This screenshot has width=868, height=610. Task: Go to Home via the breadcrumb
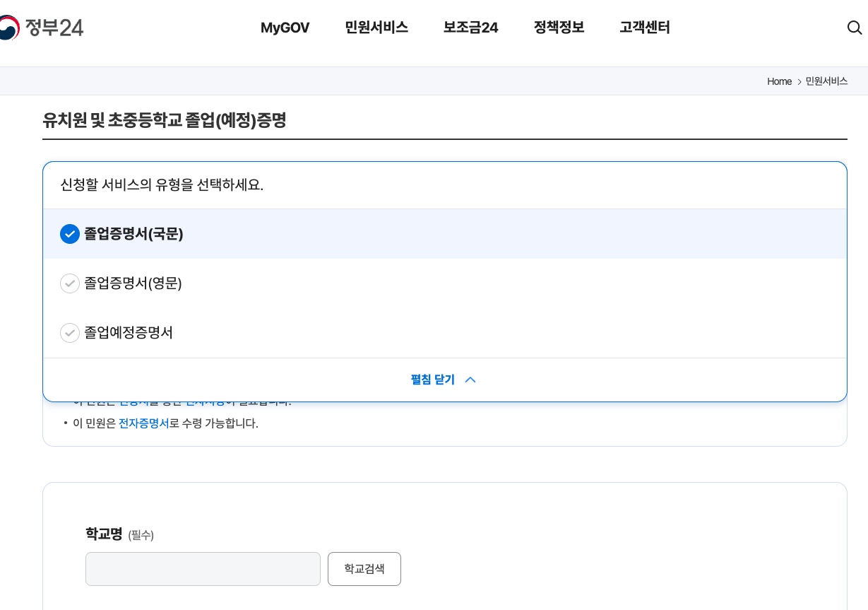click(x=779, y=81)
